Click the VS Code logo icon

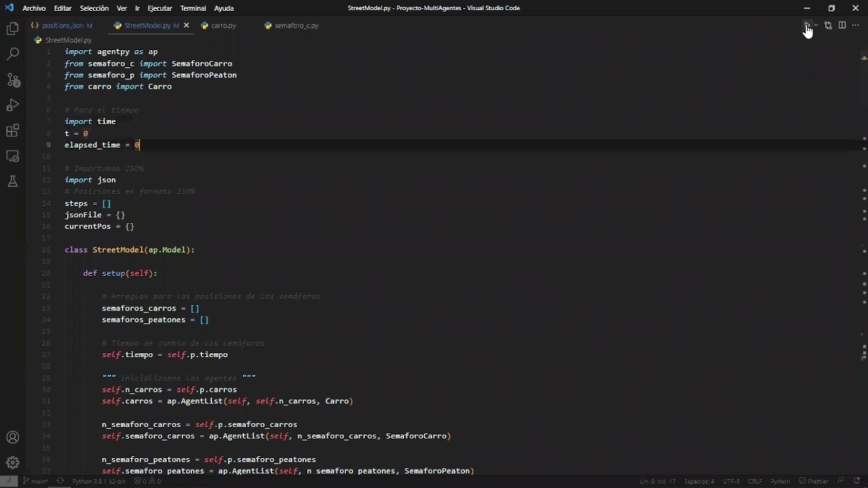9,8
